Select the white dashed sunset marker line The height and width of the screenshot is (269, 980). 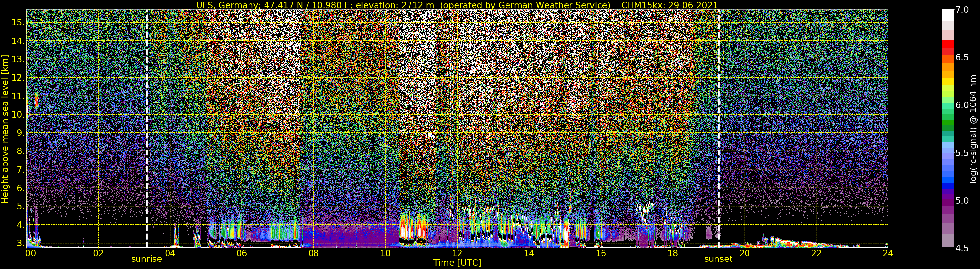tap(719, 129)
